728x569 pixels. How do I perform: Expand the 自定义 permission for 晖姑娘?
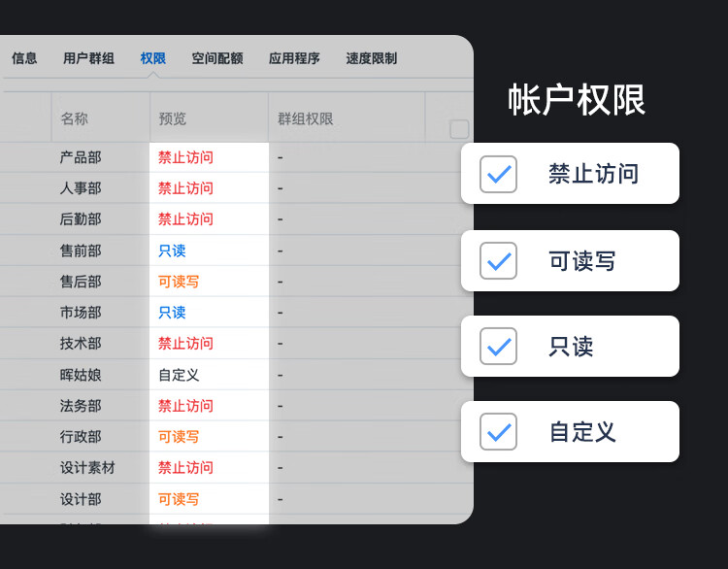[x=179, y=375]
